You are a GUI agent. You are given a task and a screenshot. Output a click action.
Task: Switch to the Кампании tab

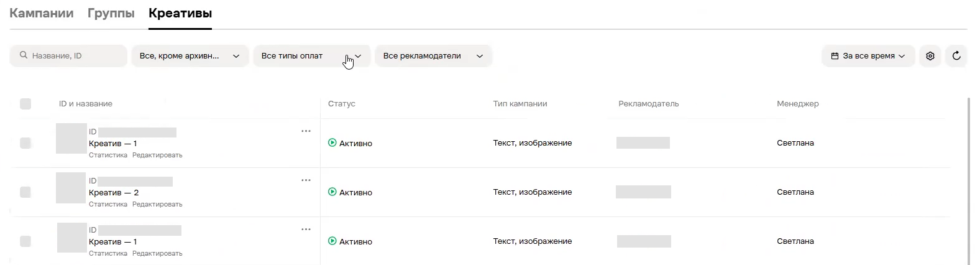[42, 13]
